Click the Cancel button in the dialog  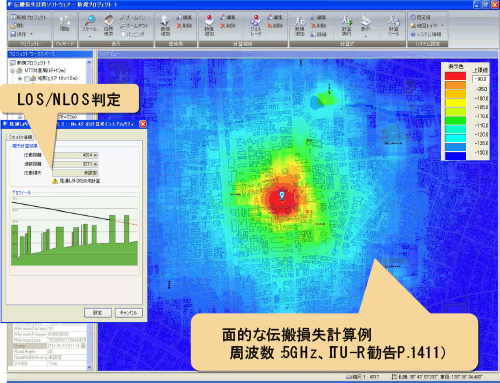[129, 313]
